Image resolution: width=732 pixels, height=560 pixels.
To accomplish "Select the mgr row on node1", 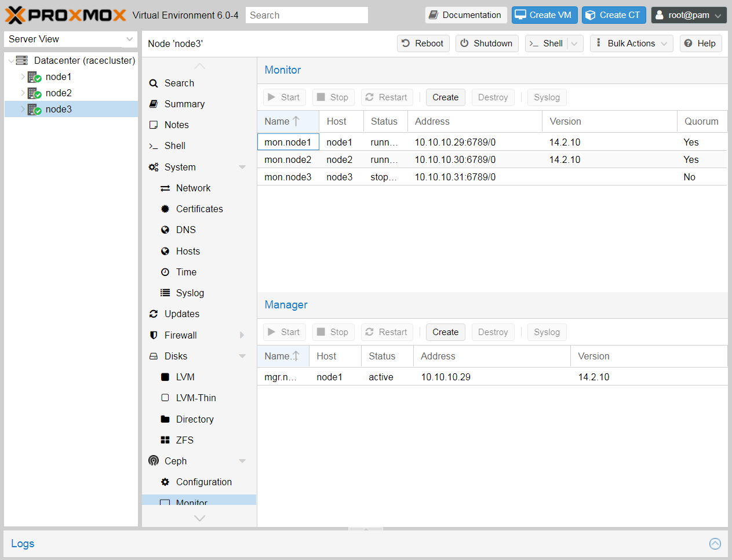I will [x=492, y=377].
